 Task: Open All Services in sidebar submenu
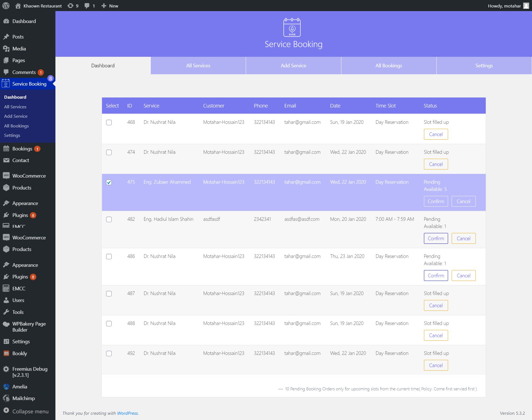(15, 107)
